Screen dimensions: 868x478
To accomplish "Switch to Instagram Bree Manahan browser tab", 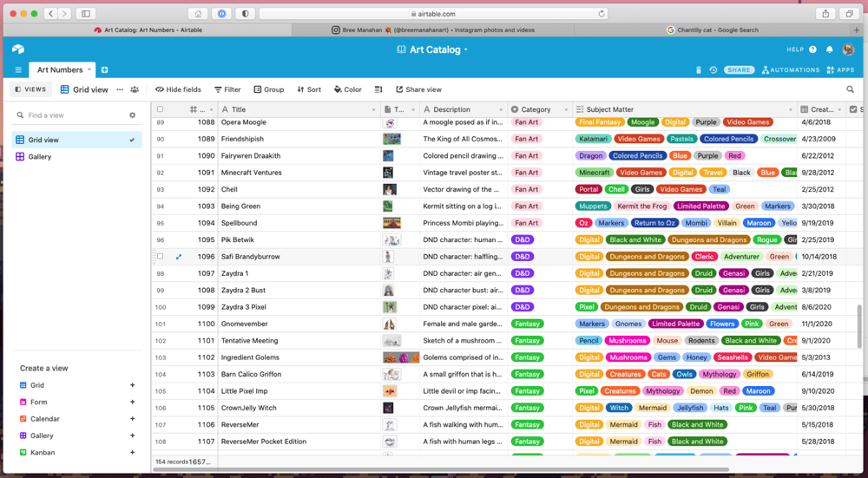I will (433, 29).
